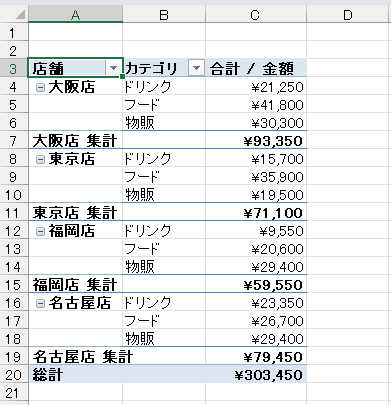Select the 福岡店 label cell
The image size is (391, 405).
(x=76, y=231)
